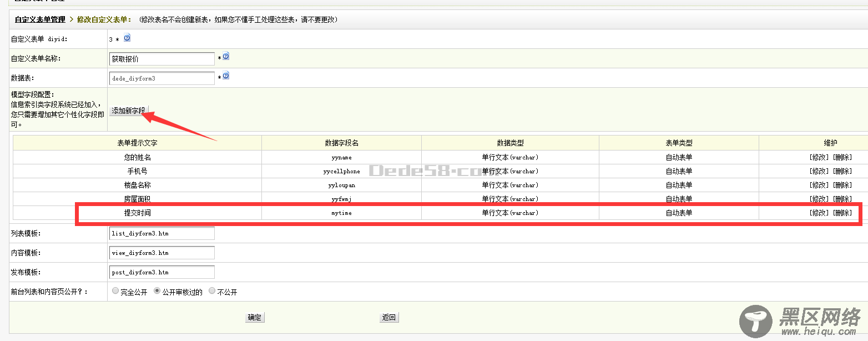
Task: Click 修改 for the yycellphone row
Action: pyautogui.click(x=819, y=171)
